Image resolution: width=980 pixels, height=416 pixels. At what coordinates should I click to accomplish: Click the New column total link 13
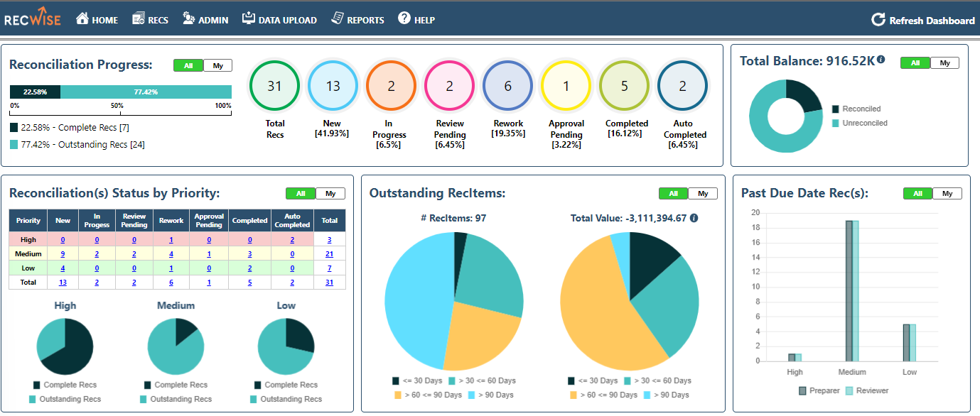point(63,282)
